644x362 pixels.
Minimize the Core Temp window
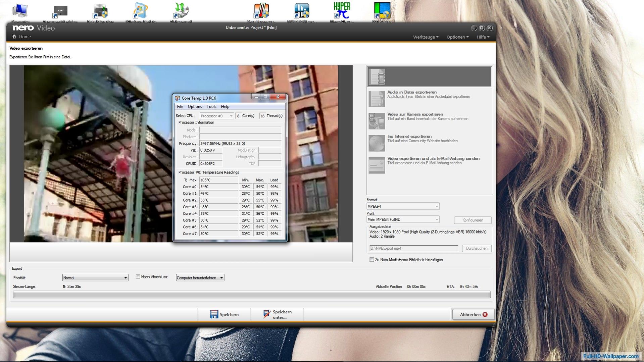[256, 97]
